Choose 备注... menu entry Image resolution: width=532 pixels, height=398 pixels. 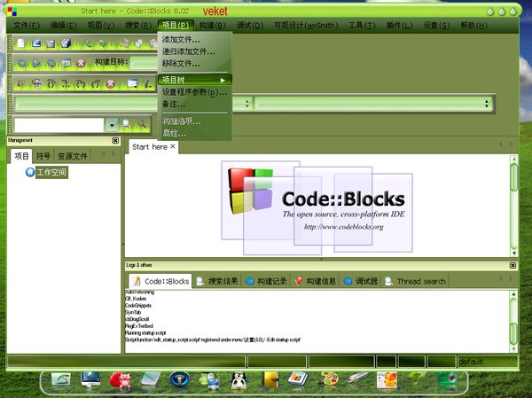pos(195,104)
